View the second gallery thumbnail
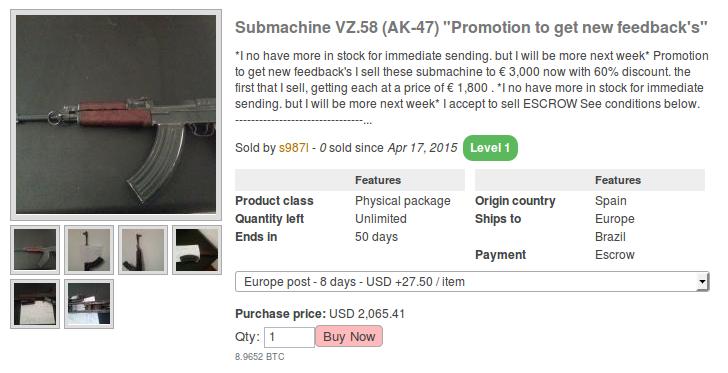 89,250
